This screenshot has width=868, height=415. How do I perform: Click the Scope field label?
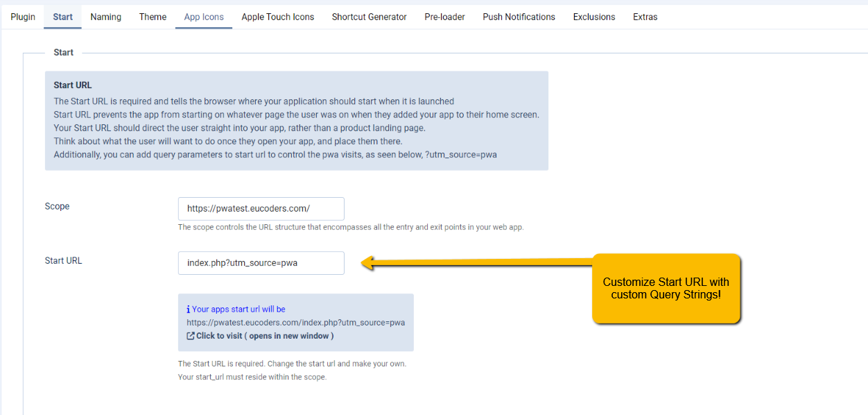click(58, 206)
